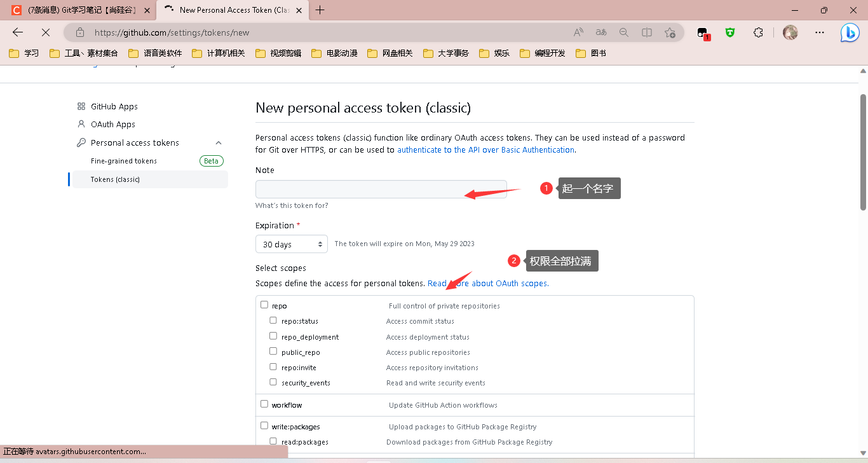Go back with the browser back arrow
Viewport: 868px width, 463px height.
click(18, 32)
